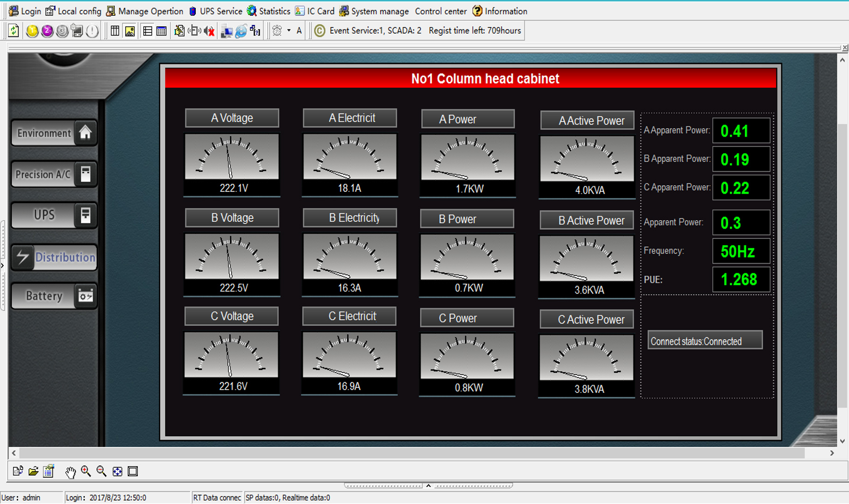Viewport: 849px width, 504px height.
Task: Click the monitor with paperclip toolbar icon
Action: tap(77, 31)
